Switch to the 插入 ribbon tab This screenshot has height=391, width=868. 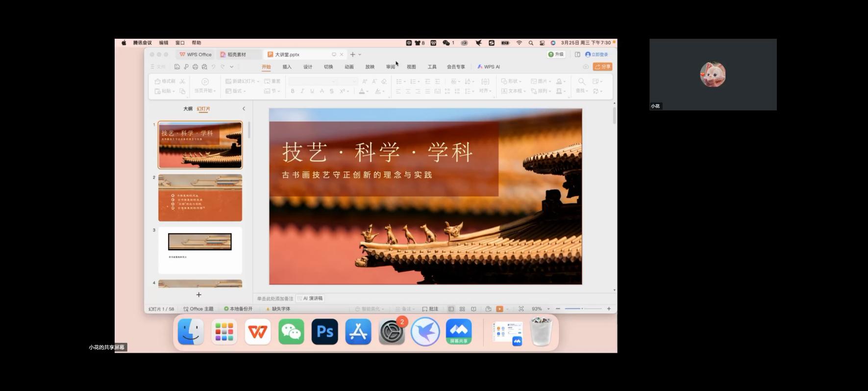tap(287, 67)
